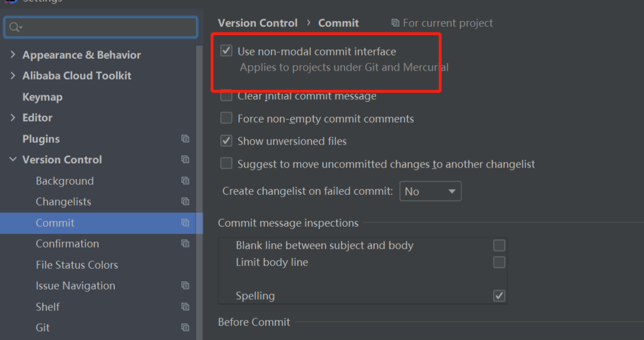Image resolution: width=644 pixels, height=340 pixels.
Task: Click the search magnifier icon in settings
Action: pyautogui.click(x=15, y=27)
